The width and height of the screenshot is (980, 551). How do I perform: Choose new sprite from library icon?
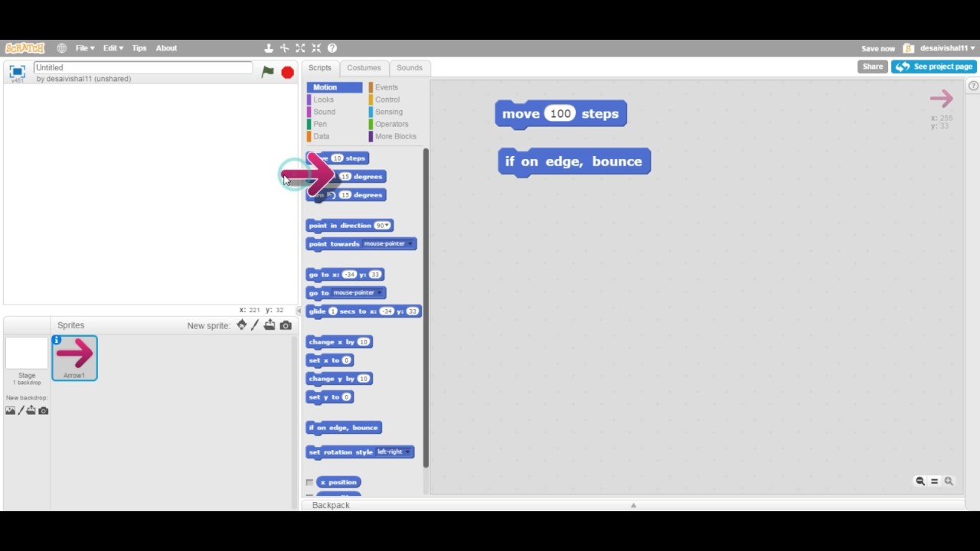[x=242, y=325]
